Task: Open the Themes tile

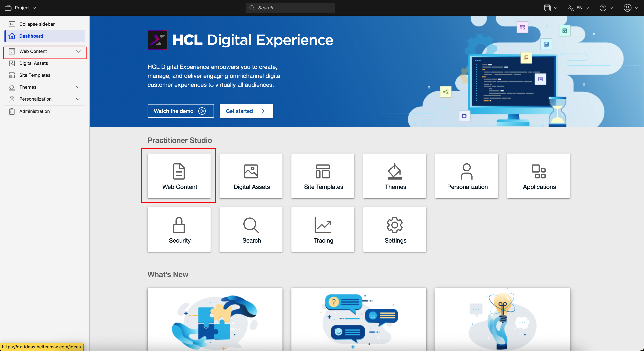Action: click(x=394, y=176)
